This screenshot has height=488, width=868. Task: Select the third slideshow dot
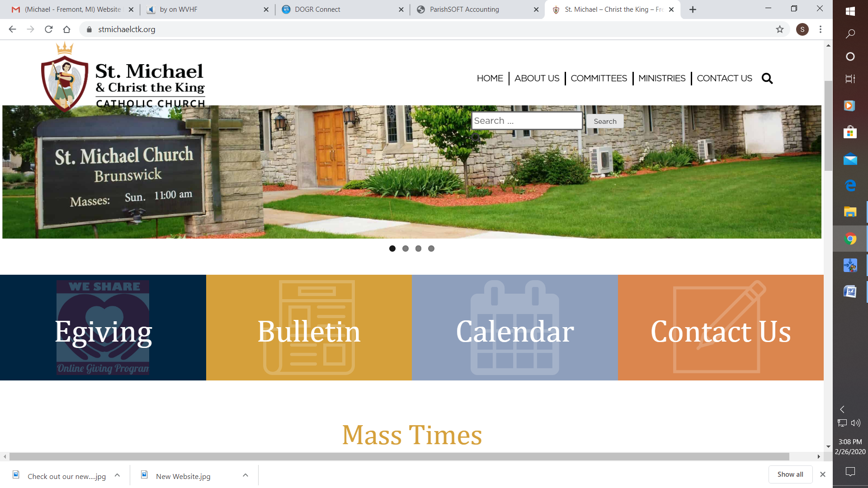418,249
